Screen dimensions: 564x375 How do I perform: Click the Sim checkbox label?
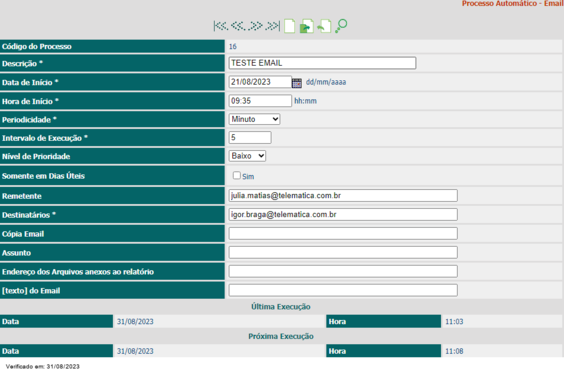(x=248, y=177)
